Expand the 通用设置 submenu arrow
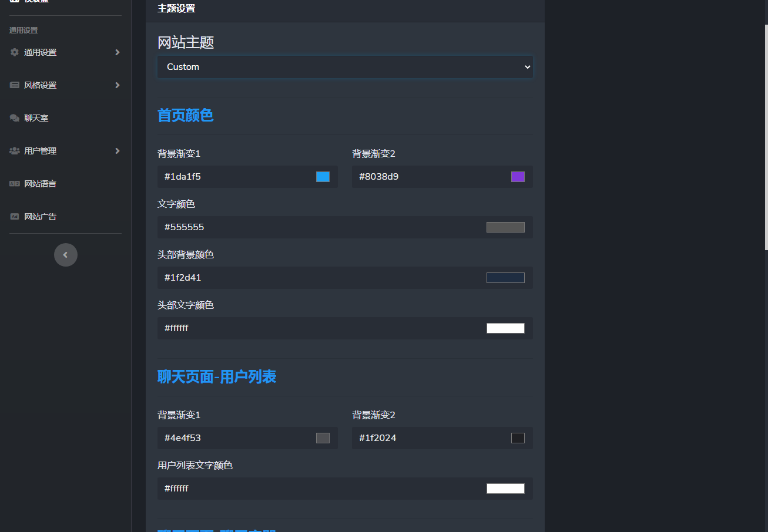Image resolution: width=768 pixels, height=532 pixels. (x=118, y=52)
